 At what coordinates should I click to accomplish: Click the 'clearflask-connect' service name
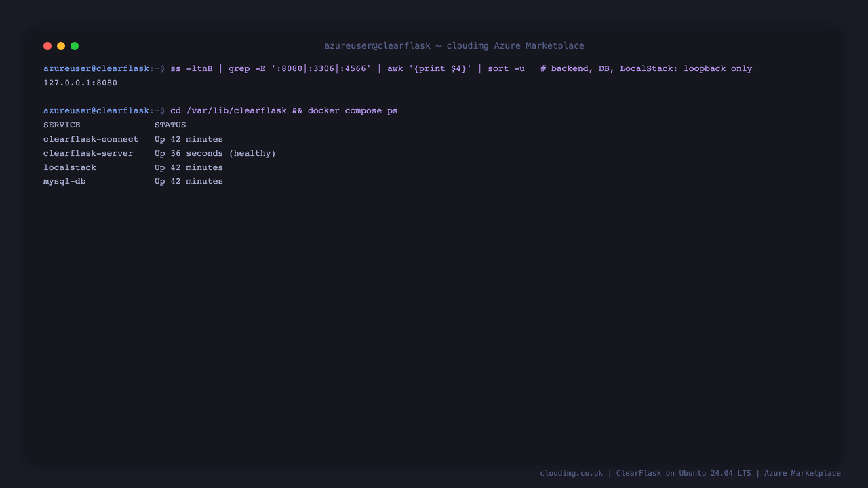(91, 139)
